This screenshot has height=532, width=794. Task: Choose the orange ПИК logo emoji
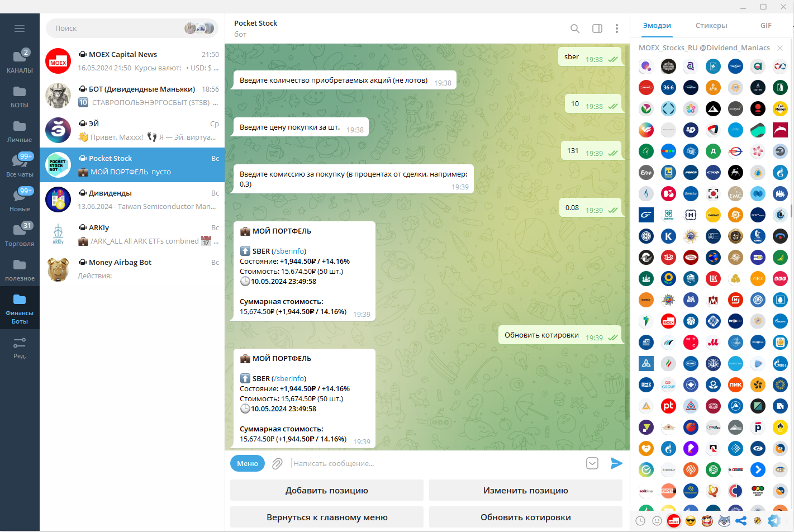coord(735,384)
